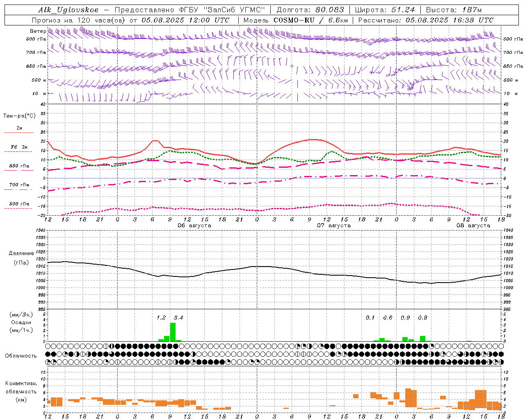
Task: Click the '0.6' precipitation amount value
Action: click(x=388, y=317)
